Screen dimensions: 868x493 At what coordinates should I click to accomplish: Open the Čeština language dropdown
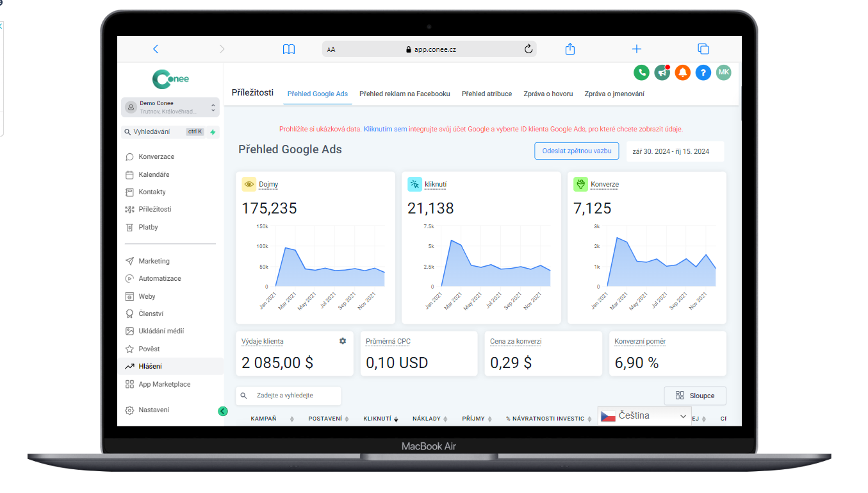pos(644,416)
